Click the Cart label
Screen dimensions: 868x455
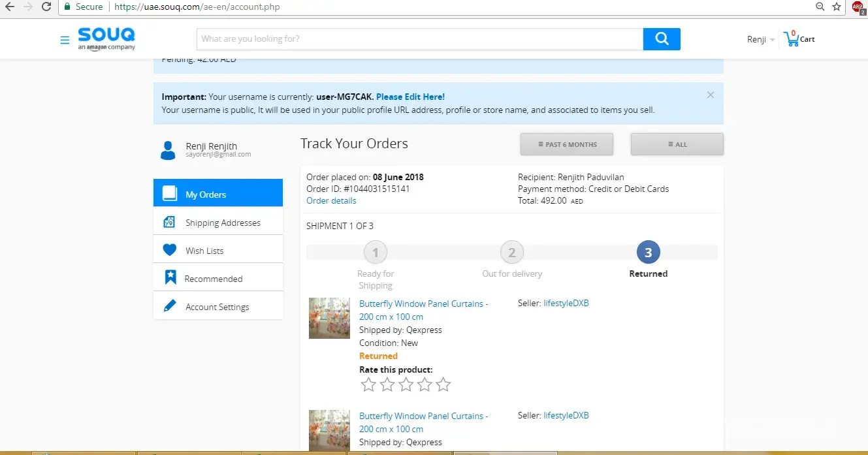click(x=807, y=39)
